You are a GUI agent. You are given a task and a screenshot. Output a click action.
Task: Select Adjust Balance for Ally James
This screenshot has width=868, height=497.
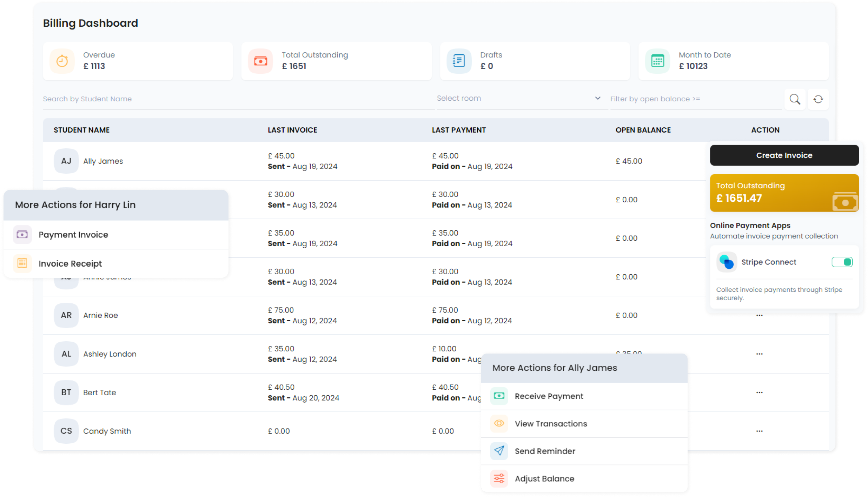click(544, 478)
